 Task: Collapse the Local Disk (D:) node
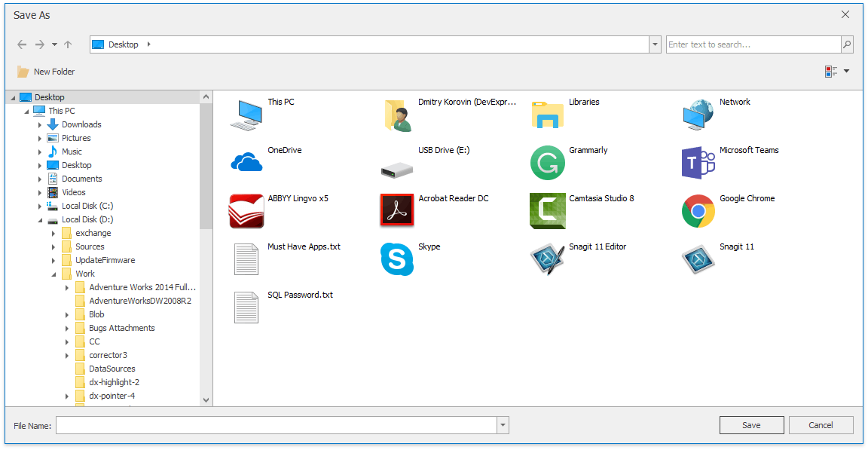coord(40,220)
